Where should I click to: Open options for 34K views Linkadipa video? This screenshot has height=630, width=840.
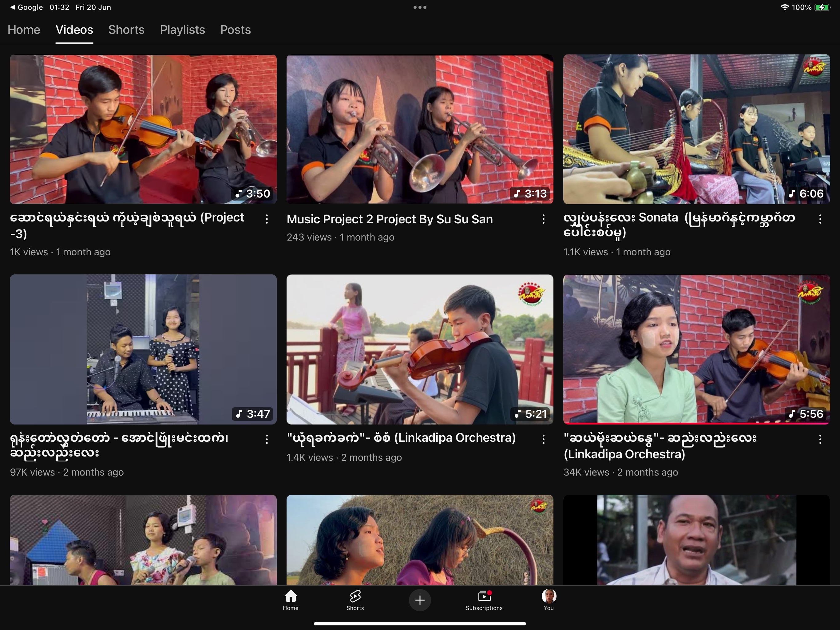pos(820,439)
